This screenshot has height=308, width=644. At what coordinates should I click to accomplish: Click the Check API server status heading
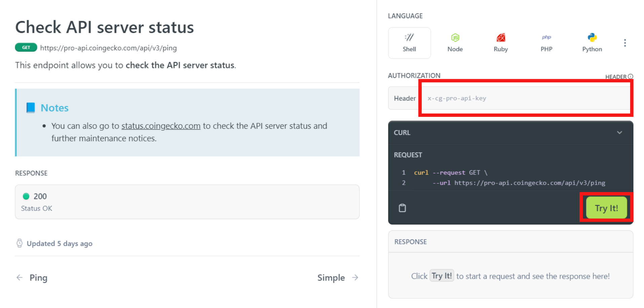pyautogui.click(x=105, y=27)
